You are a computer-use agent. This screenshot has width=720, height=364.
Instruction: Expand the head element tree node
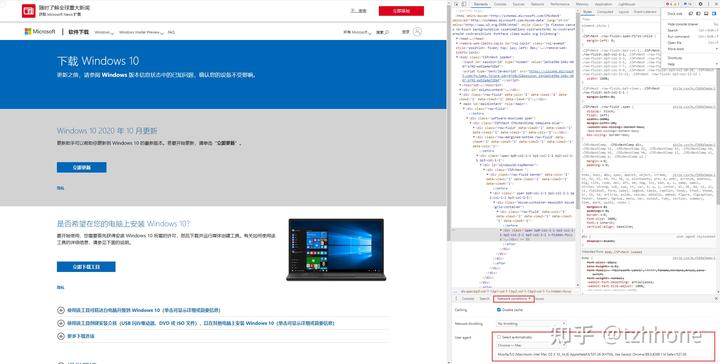coord(457,39)
